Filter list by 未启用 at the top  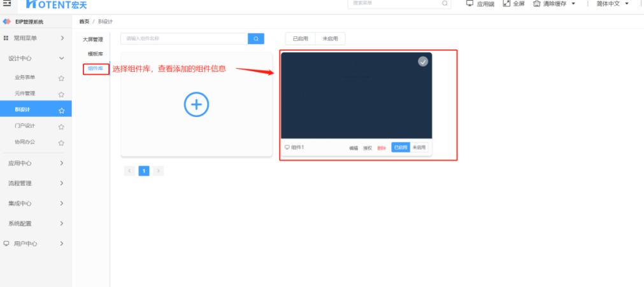click(x=330, y=39)
